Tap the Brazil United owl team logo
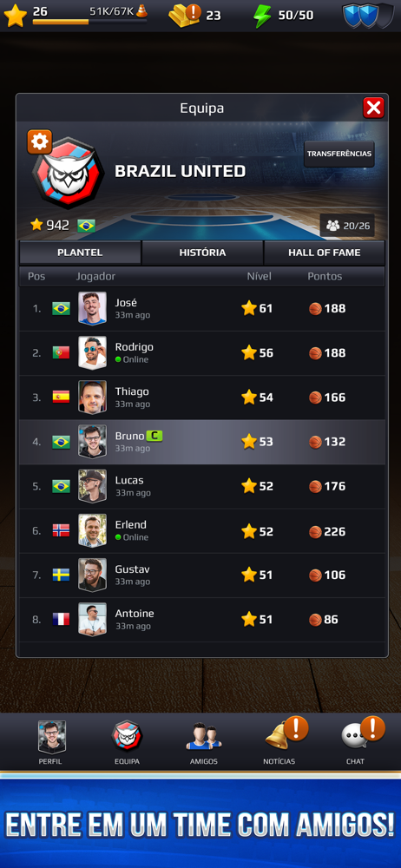This screenshot has width=401, height=868. pyautogui.click(x=68, y=173)
